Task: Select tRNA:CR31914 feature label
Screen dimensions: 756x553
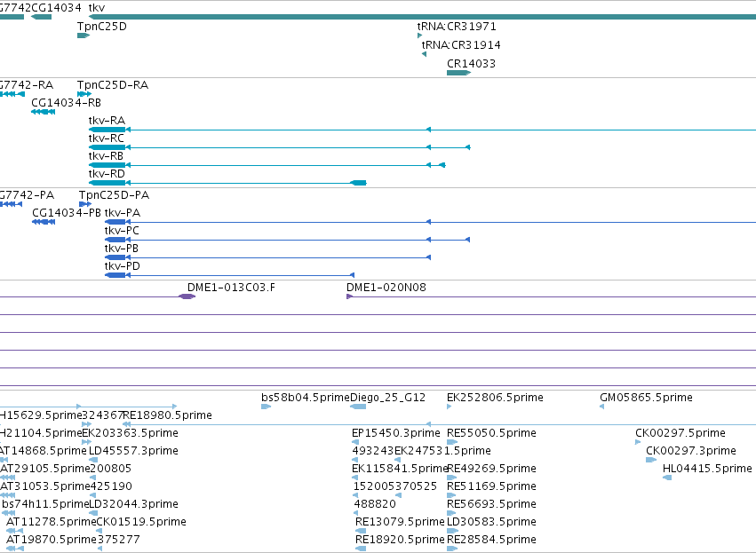Action: click(x=461, y=44)
